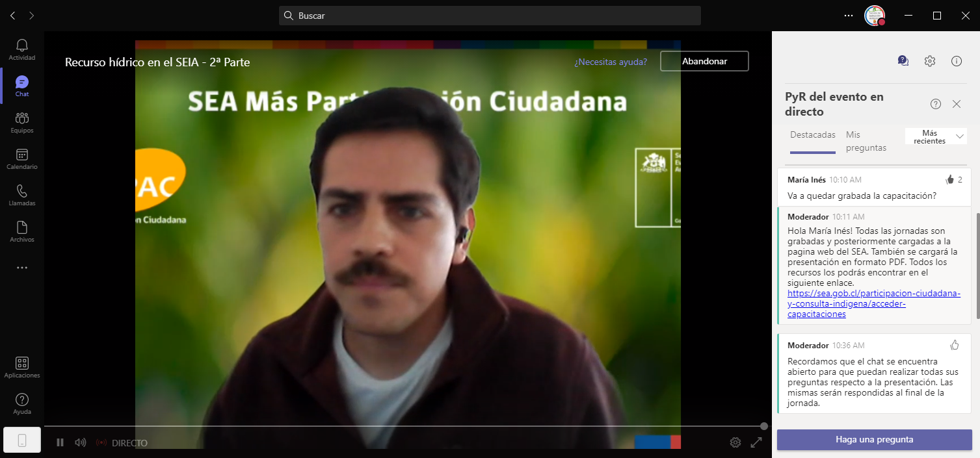Viewport: 980px width, 458px height.
Task: Like María Inés's question with thumbs up
Action: pos(949,179)
